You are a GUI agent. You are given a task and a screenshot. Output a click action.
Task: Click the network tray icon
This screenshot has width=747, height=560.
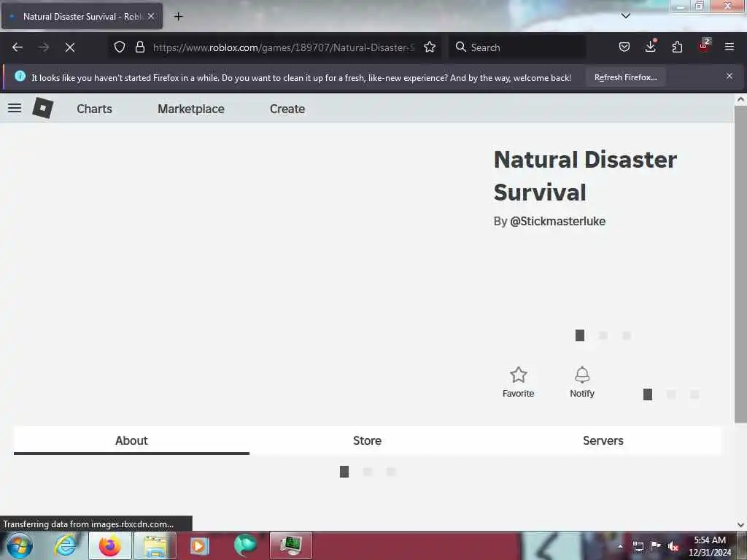638,546
